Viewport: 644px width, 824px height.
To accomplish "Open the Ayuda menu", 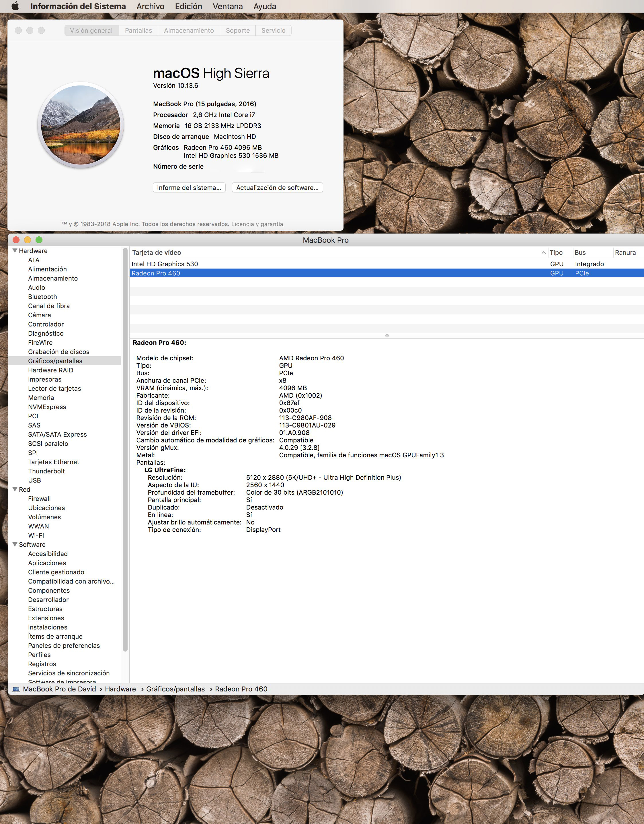I will click(265, 6).
